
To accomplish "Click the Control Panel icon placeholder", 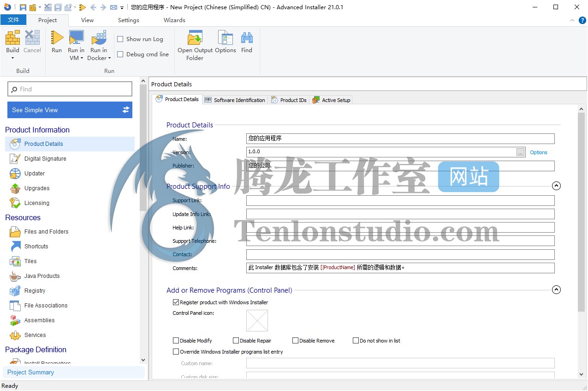I will pos(257,320).
